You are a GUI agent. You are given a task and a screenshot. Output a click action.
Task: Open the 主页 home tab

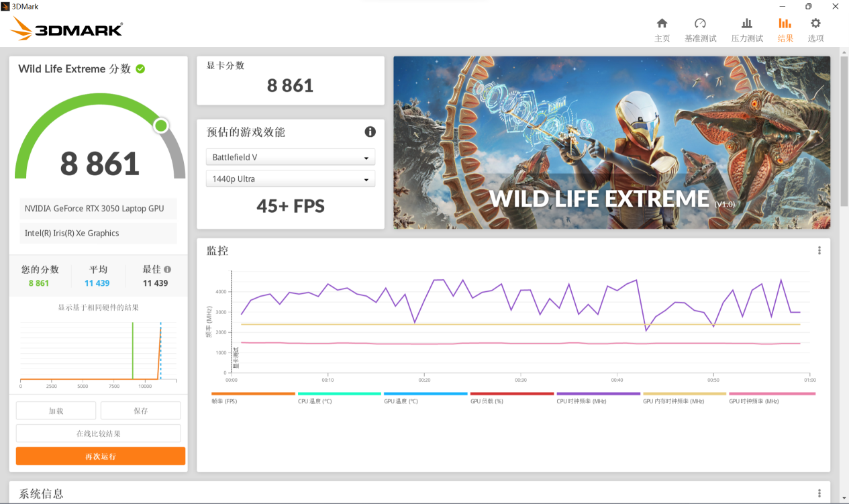pos(662,30)
